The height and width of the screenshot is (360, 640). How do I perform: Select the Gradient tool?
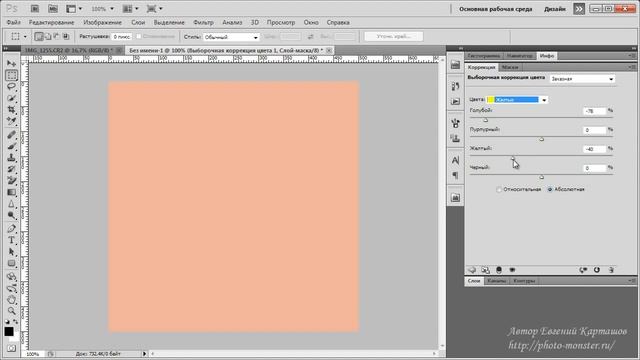(11, 192)
